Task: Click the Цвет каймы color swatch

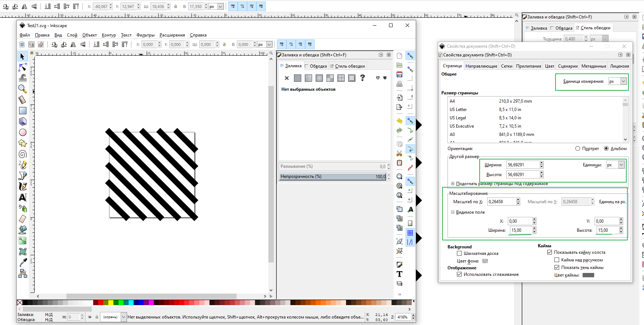Action: (x=588, y=275)
